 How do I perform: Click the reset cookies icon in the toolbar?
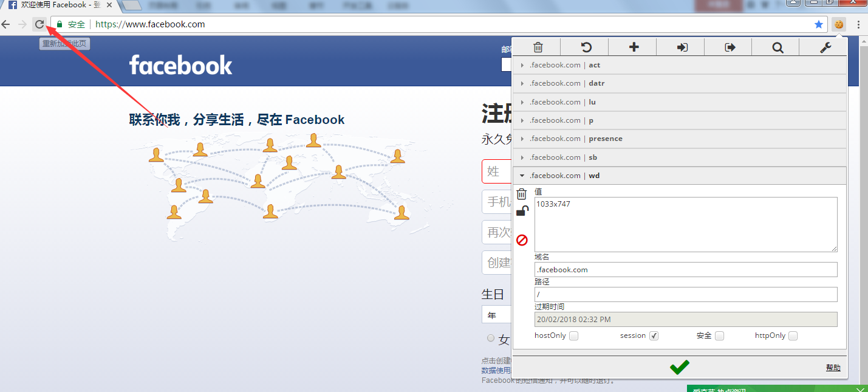586,47
